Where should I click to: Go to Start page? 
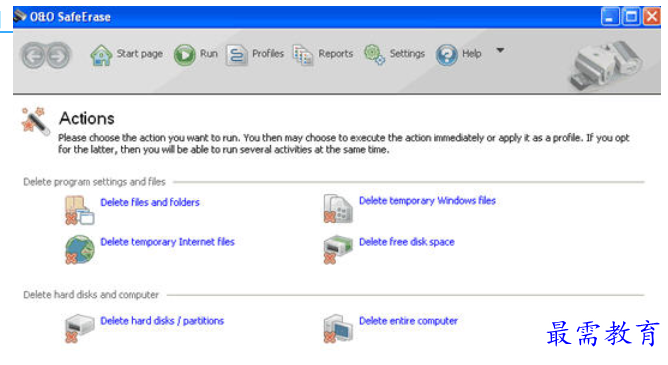point(140,54)
